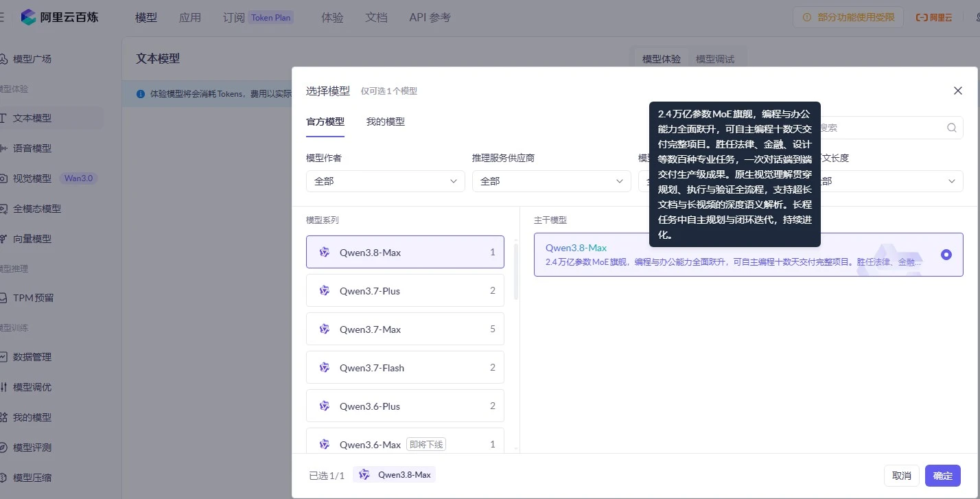
Task: Click the 部分功能使用受限 notice button
Action: coord(848,18)
